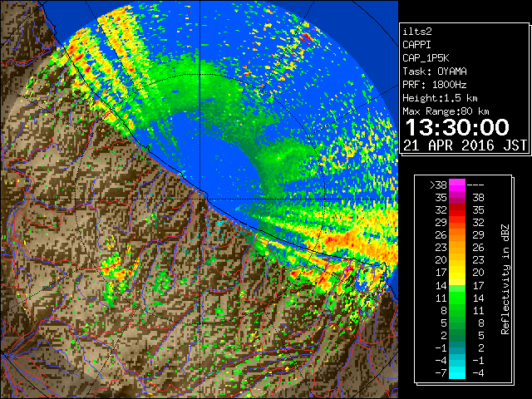Image resolution: width=532 pixels, height=399 pixels.
Task: Pick the red band of the reflectivity scale
Action: (456, 210)
